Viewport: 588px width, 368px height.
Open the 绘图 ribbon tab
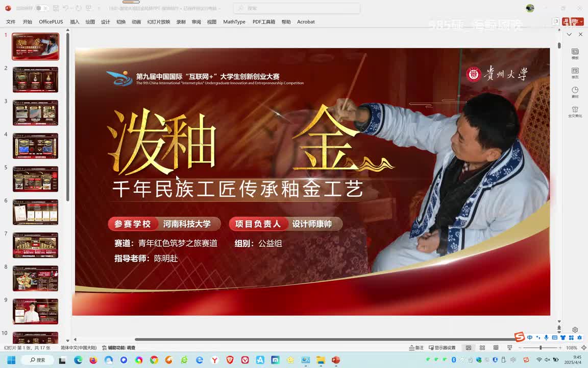[x=90, y=22]
